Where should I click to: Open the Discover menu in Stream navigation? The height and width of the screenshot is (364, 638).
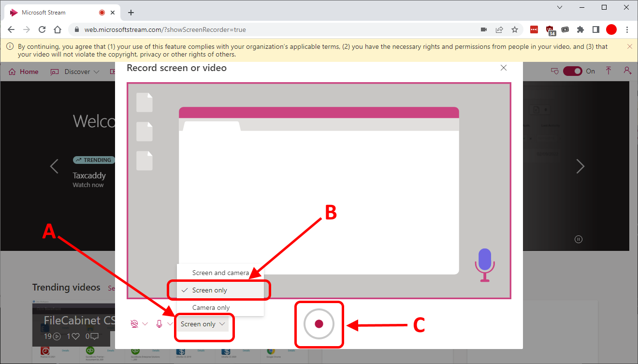click(75, 72)
